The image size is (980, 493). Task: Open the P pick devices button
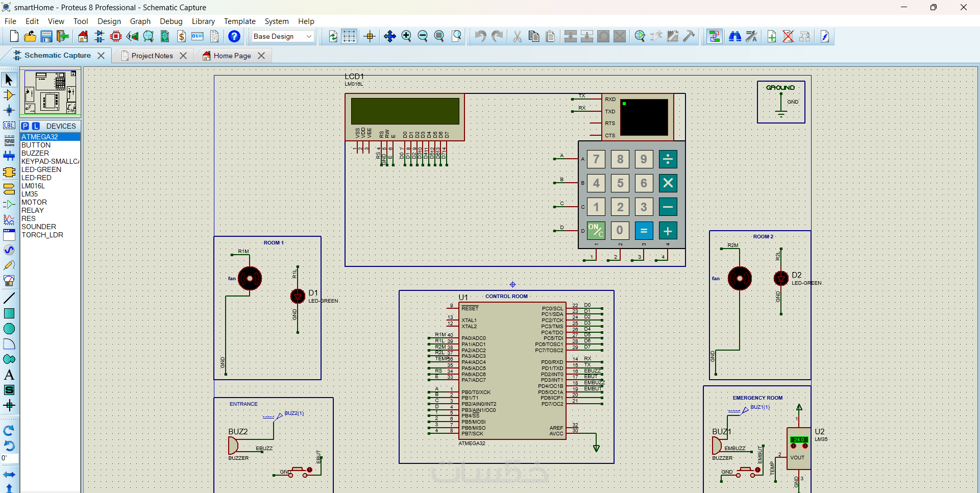point(25,126)
